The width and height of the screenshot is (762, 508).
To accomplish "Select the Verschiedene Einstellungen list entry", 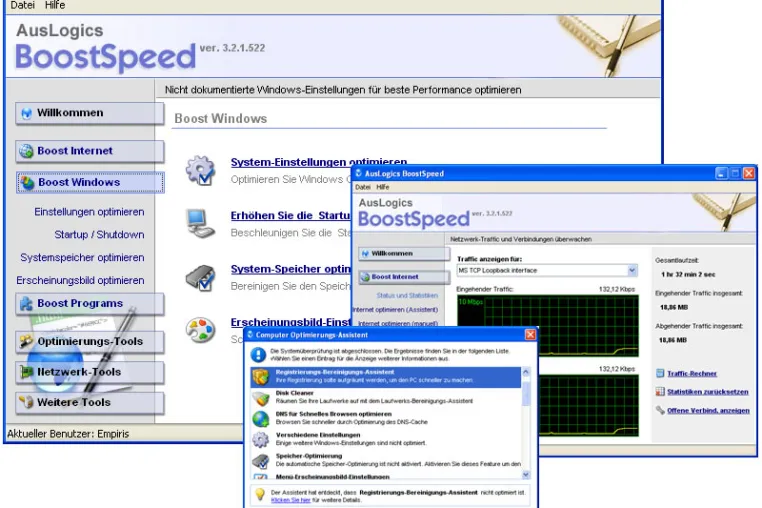I will (x=385, y=439).
